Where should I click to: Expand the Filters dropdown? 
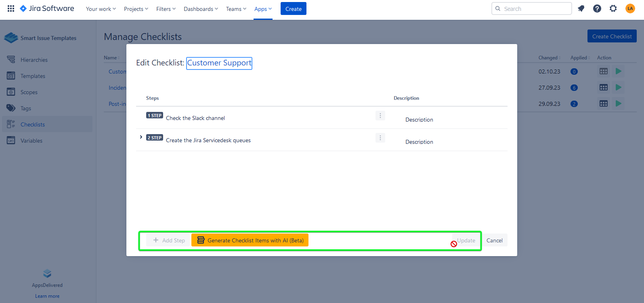pyautogui.click(x=166, y=9)
